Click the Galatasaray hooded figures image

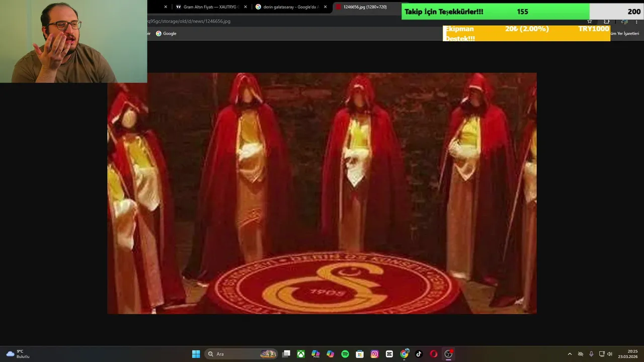322,194
